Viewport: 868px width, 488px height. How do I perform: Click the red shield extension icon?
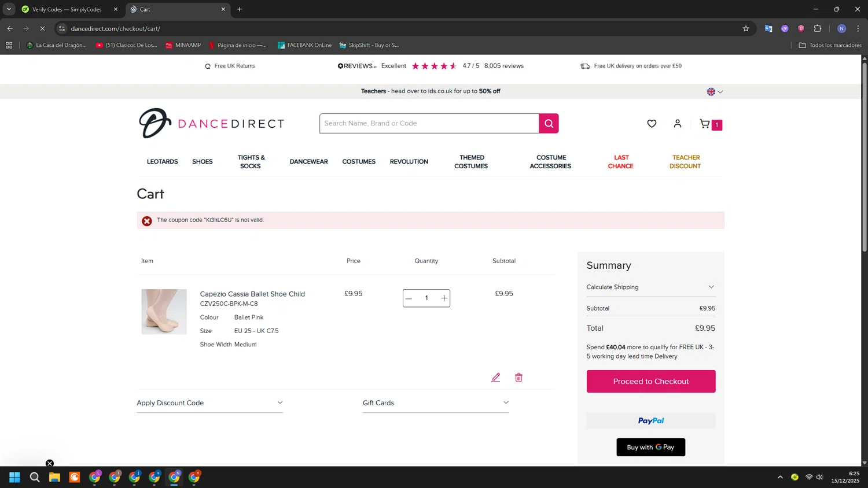pyautogui.click(x=801, y=28)
